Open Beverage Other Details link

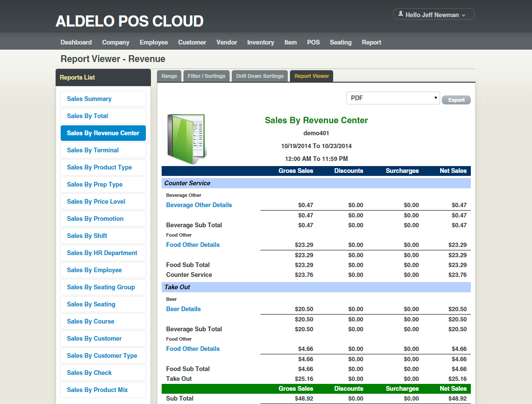point(199,205)
